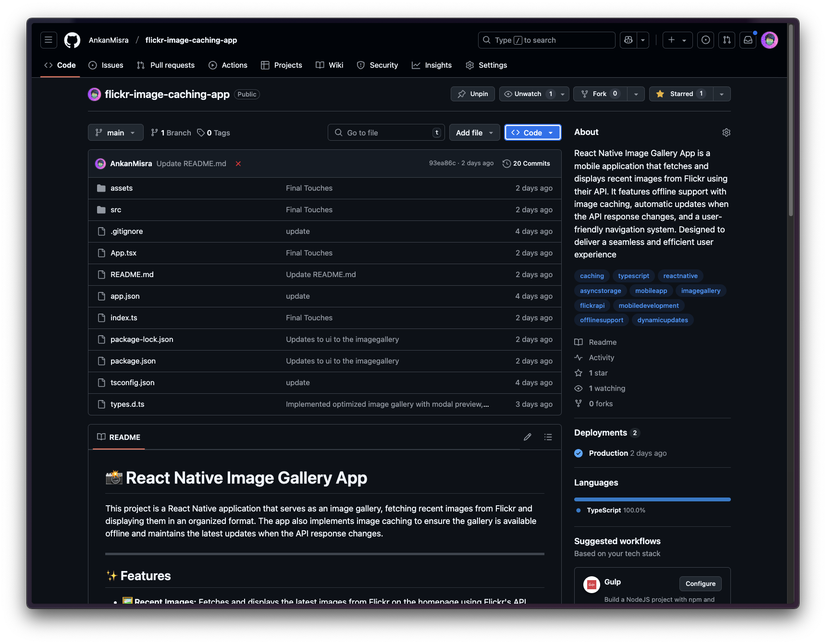
Task: Select the README tab header
Action: 119,437
